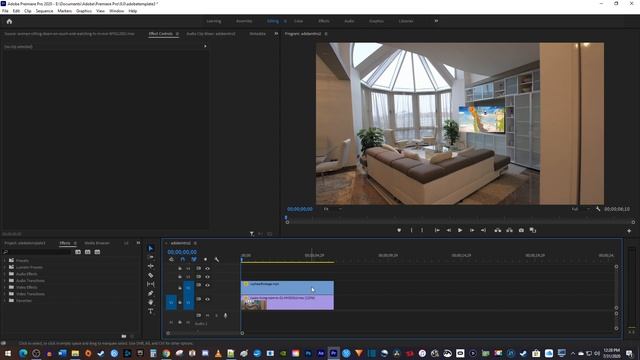Switch to Audio workspace
Viewport: 640px width, 360px height.
[x=349, y=21]
